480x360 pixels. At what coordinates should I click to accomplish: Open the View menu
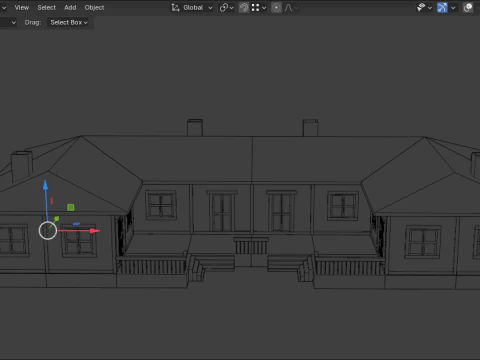[22, 7]
